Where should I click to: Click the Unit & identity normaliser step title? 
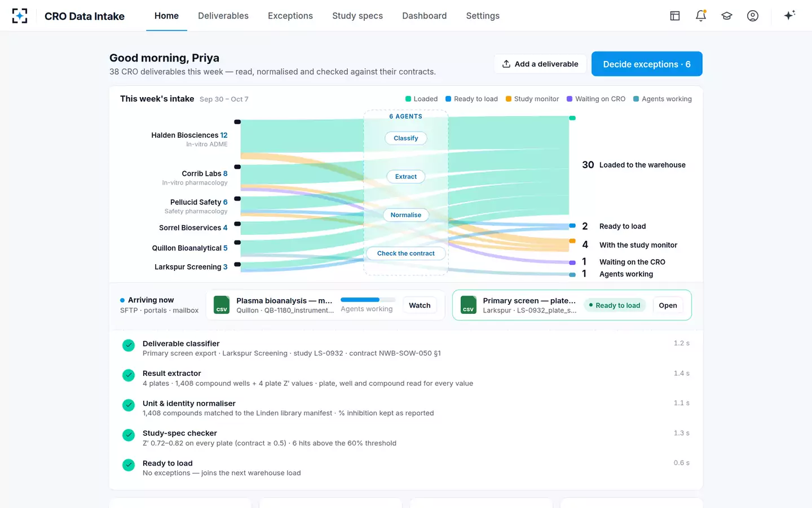pos(189,404)
